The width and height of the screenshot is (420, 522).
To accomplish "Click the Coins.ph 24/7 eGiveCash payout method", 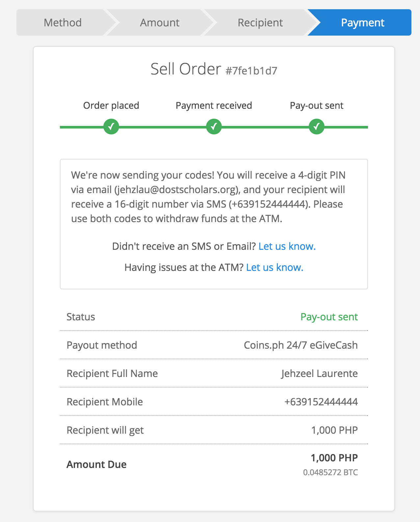I will pyautogui.click(x=301, y=345).
